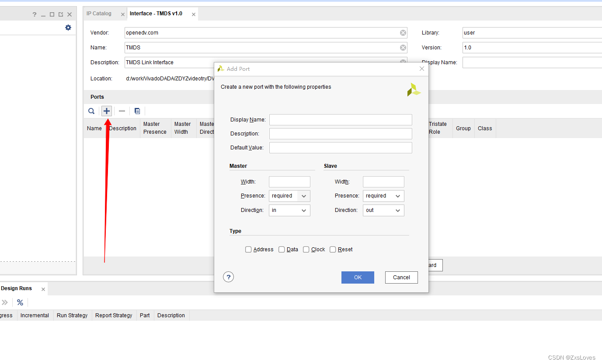Close the Interface - TMDS v1.0 tab
The height and width of the screenshot is (364, 602).
tap(194, 14)
